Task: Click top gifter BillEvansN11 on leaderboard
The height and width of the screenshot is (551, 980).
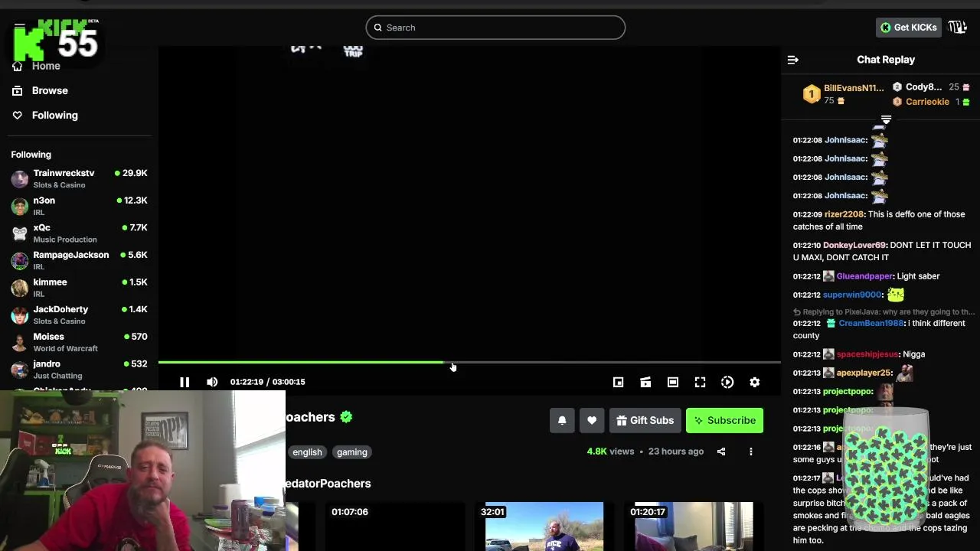Action: tap(854, 88)
